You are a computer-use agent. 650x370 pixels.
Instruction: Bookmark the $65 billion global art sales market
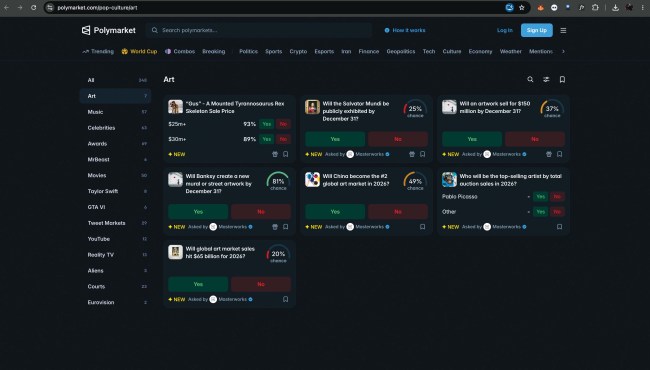click(286, 299)
